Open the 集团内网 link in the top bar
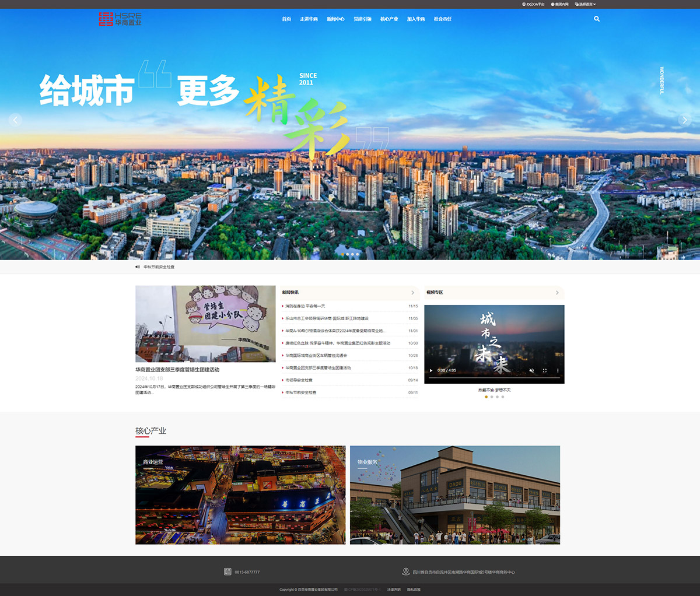The image size is (700, 596). 559,4
